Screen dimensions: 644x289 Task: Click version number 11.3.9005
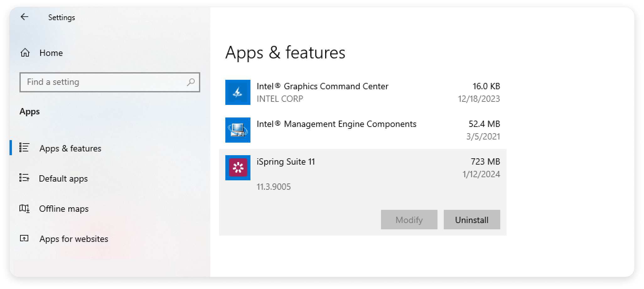pos(274,187)
